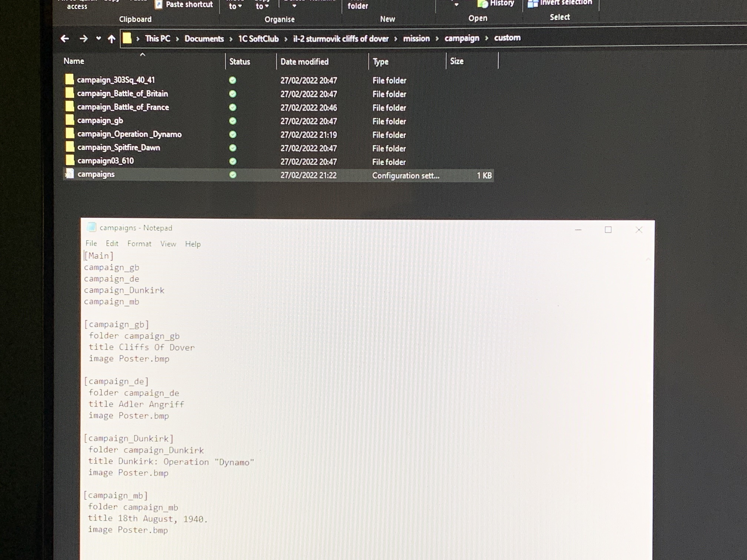The width and height of the screenshot is (747, 560).
Task: Select campaign_Operation _Dynamo folder
Action: pyautogui.click(x=129, y=134)
